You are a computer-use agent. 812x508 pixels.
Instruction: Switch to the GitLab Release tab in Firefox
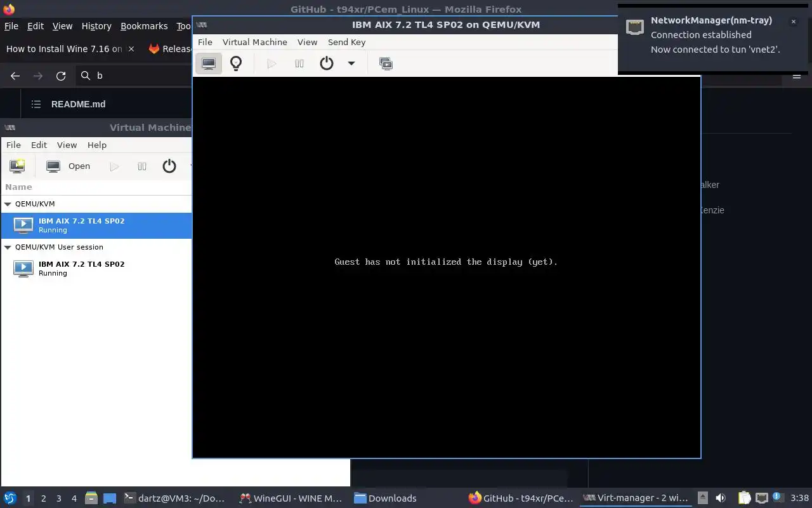click(x=169, y=49)
